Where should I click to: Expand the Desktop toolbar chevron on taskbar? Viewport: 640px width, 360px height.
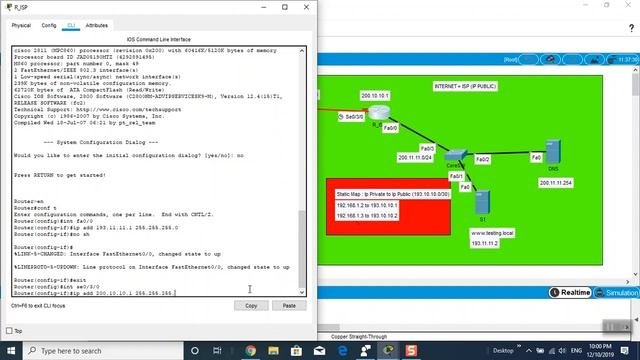click(x=519, y=346)
